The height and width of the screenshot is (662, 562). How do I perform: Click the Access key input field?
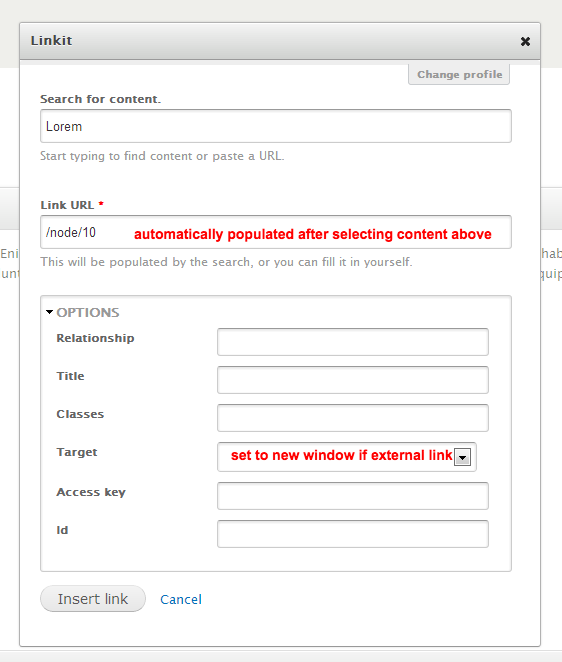coord(353,496)
